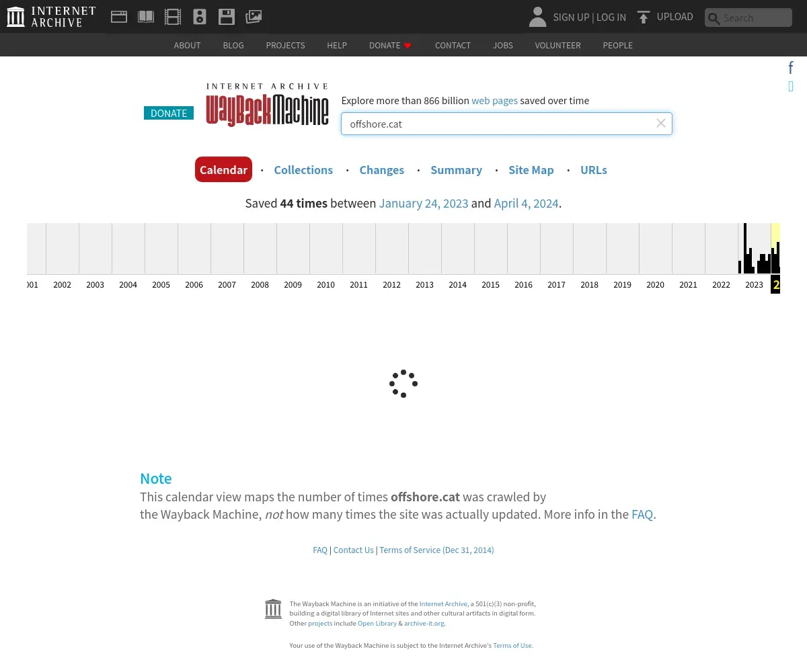807x672 pixels.
Task: Click the 'Saved 44 times' text
Action: (286, 203)
